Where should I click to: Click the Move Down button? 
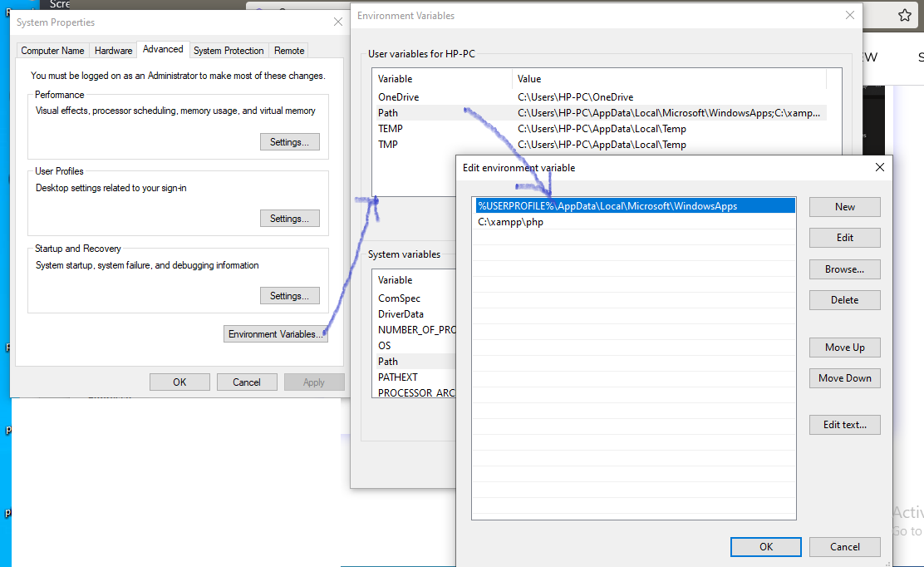point(844,378)
